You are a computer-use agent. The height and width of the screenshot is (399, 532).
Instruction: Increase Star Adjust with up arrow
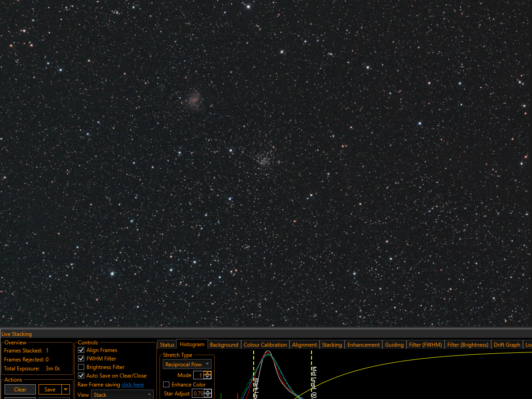coord(208,391)
